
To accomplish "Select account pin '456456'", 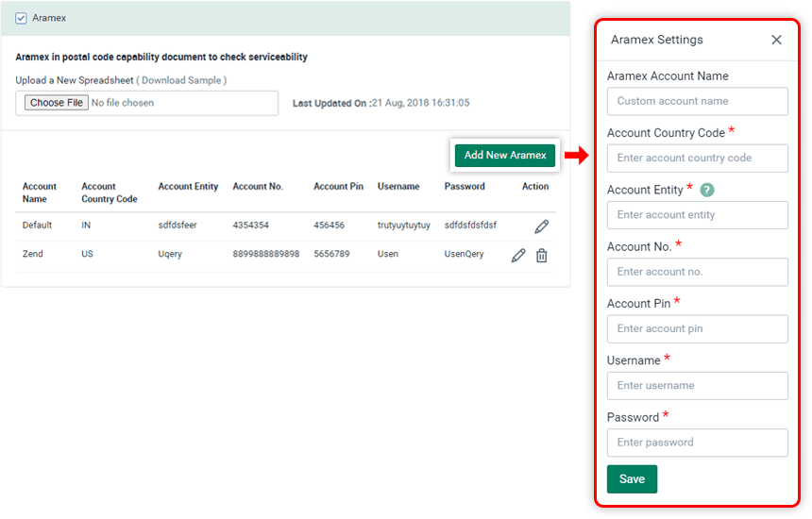I will (329, 226).
